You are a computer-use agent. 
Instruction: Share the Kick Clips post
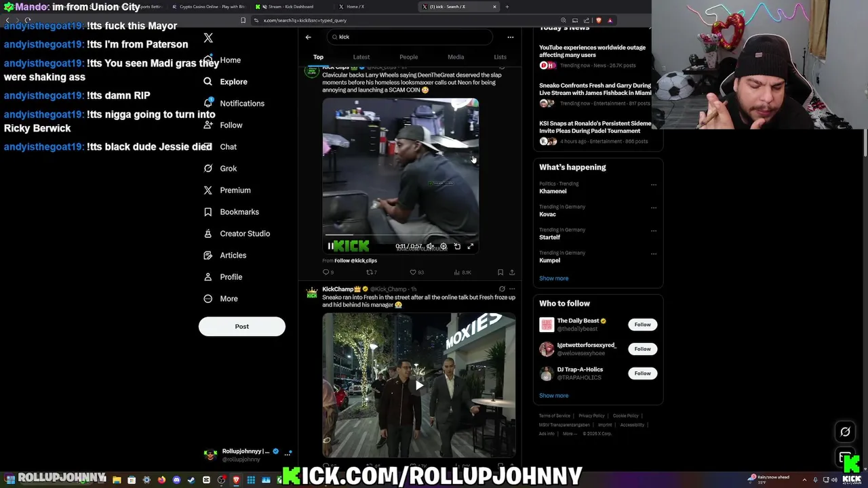(512, 272)
